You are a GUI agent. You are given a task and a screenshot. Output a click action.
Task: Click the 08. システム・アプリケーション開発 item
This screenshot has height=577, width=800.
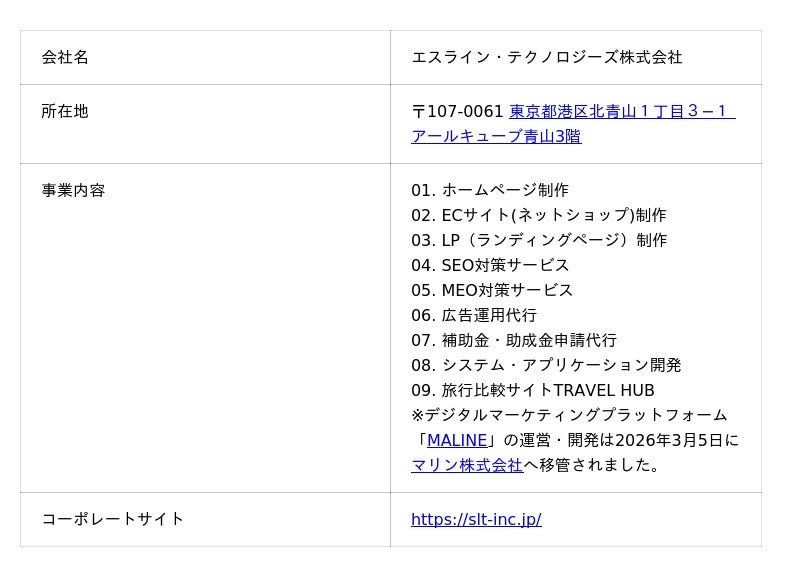point(546,365)
